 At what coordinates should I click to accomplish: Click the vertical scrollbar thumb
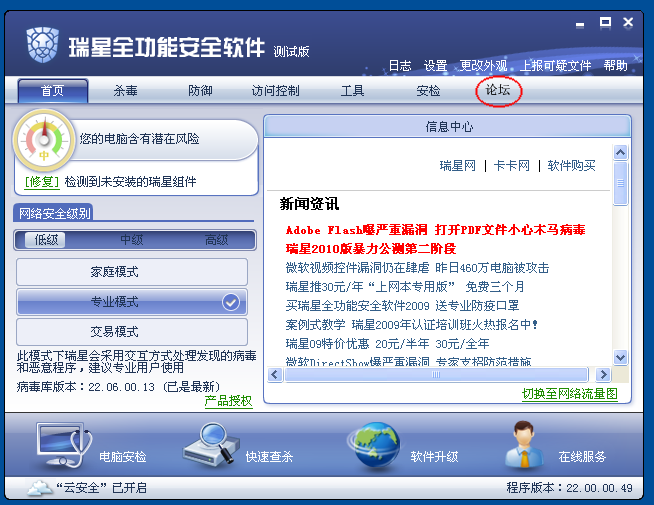pyautogui.click(x=621, y=183)
